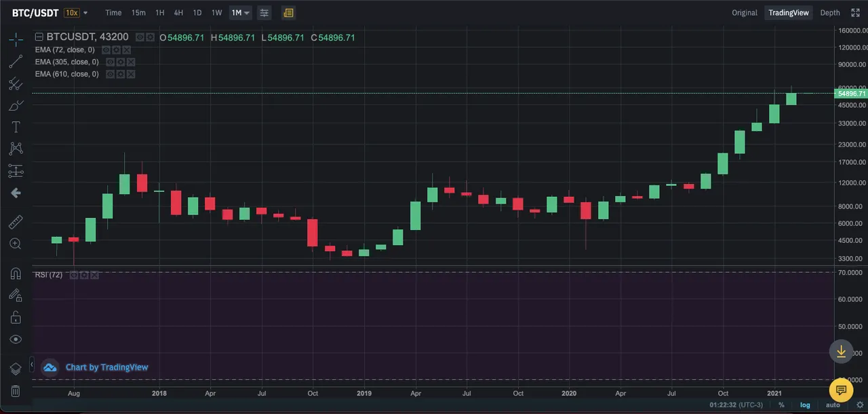Toggle magnet mode in drawing sidebar
Image resolution: width=868 pixels, height=414 pixels.
tap(16, 274)
